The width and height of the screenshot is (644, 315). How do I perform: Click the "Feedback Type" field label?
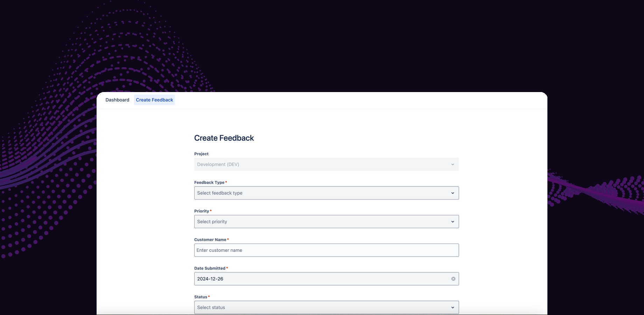tap(209, 183)
